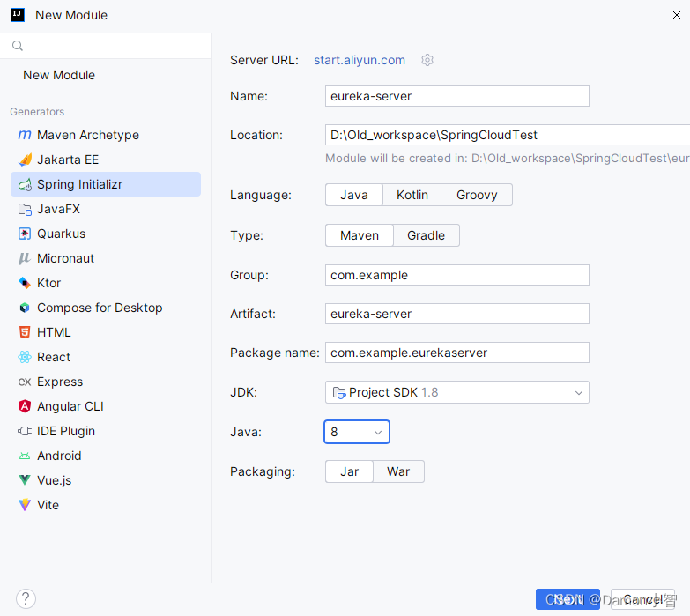Click the Next button
690x616 pixels.
point(568,599)
